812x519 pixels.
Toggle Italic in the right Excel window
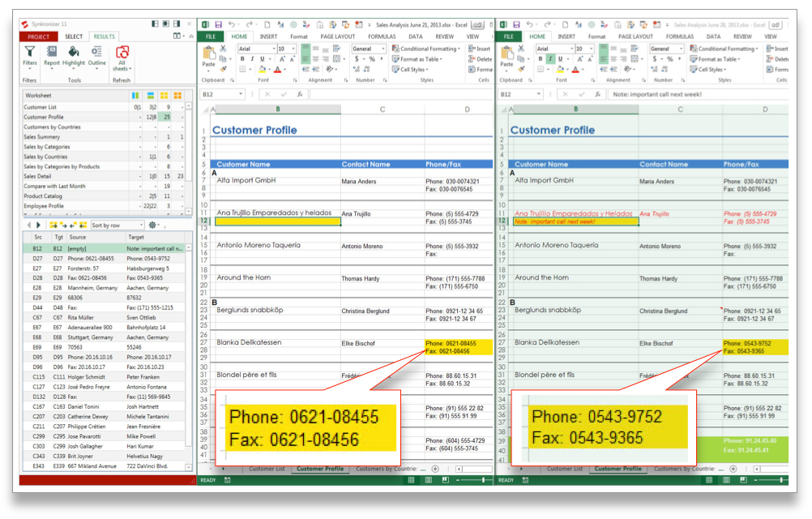pos(550,59)
